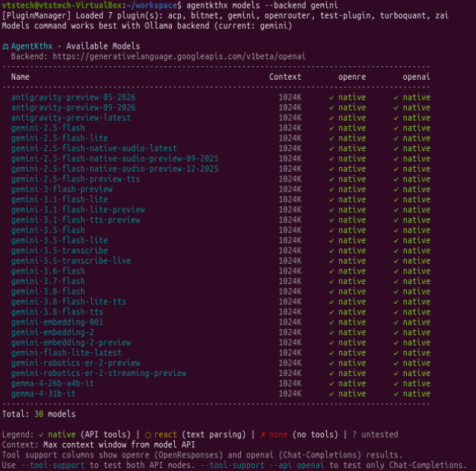Select model name gemini-2.5-flash-lite
The height and width of the screenshot is (471, 476).
click(59, 138)
